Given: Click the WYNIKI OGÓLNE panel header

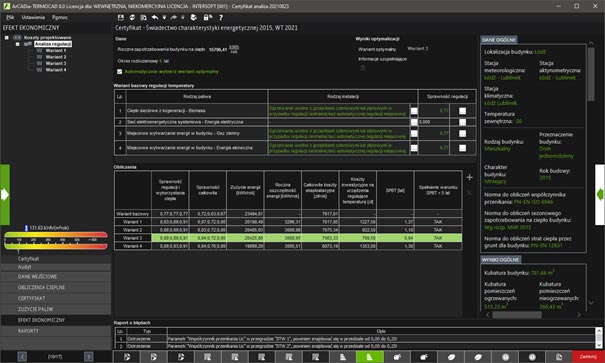Looking at the screenshot, I should [x=500, y=260].
